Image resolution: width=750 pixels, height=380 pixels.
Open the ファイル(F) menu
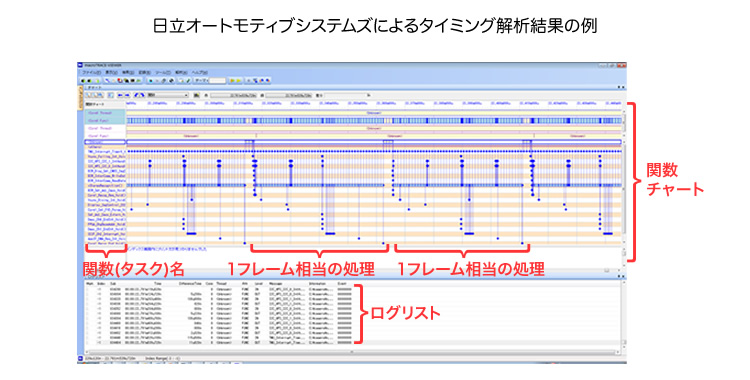point(91,72)
